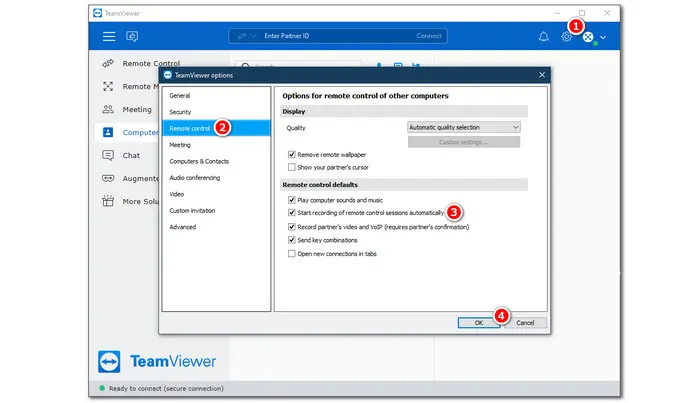Select the Audio conferencing options category
700x403 pixels.
click(x=216, y=178)
